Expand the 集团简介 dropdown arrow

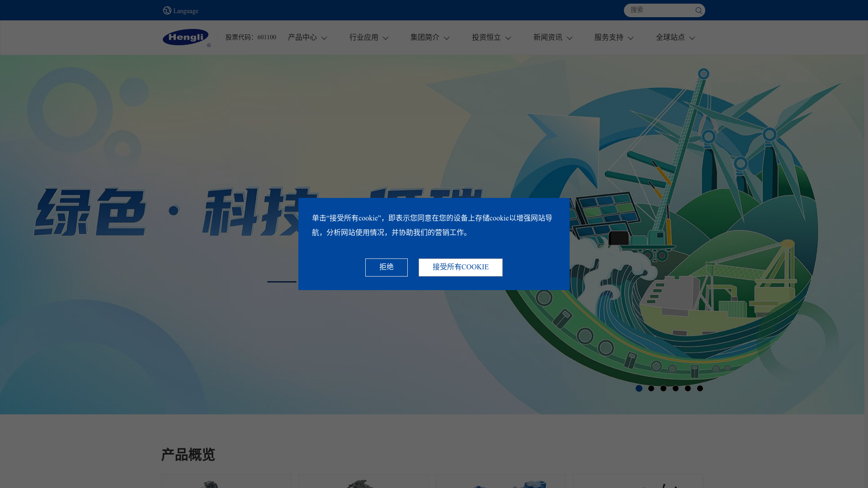coord(447,38)
